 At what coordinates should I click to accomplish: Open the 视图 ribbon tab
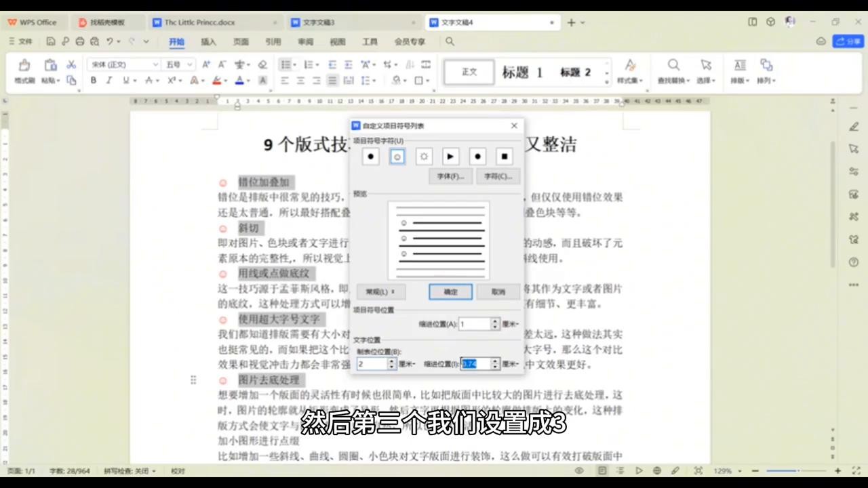click(338, 41)
